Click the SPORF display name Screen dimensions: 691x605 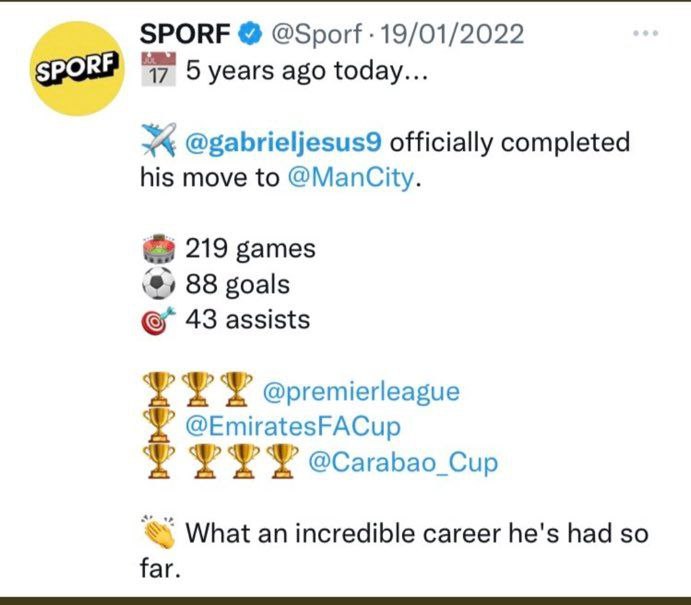coord(185,34)
